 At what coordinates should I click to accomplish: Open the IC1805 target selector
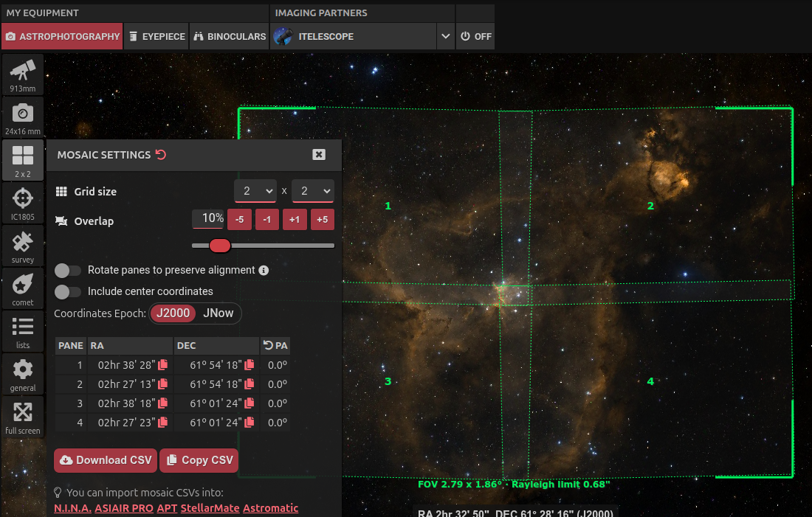coord(23,203)
